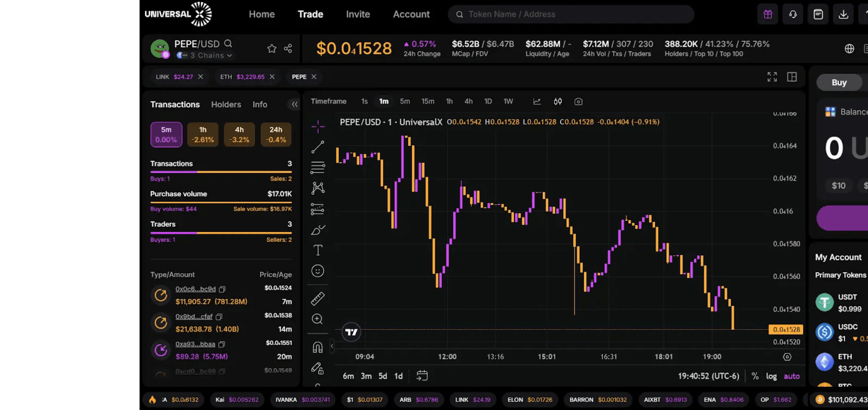Open the emoji icons tool
This screenshot has width=868, height=410.
(x=318, y=271)
